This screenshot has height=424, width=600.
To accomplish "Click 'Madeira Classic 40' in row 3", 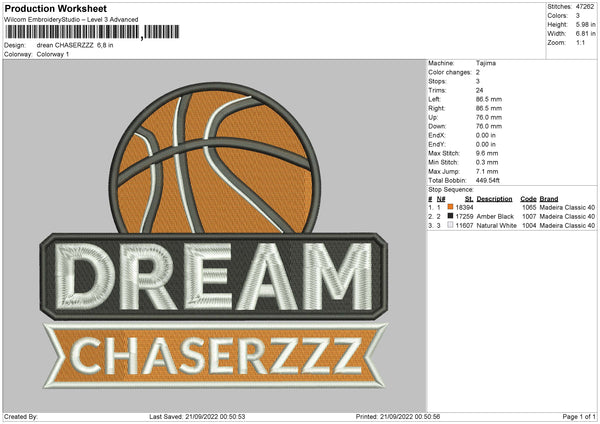I will pyautogui.click(x=567, y=226).
